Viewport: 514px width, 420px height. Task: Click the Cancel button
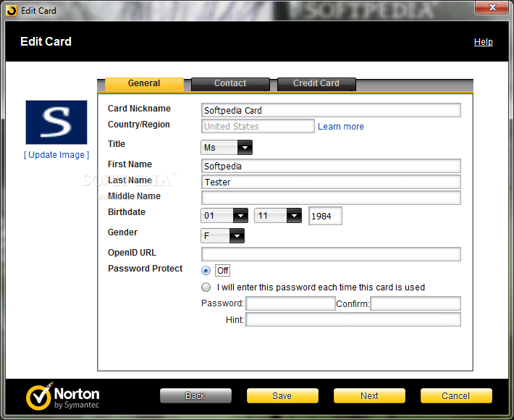(456, 396)
